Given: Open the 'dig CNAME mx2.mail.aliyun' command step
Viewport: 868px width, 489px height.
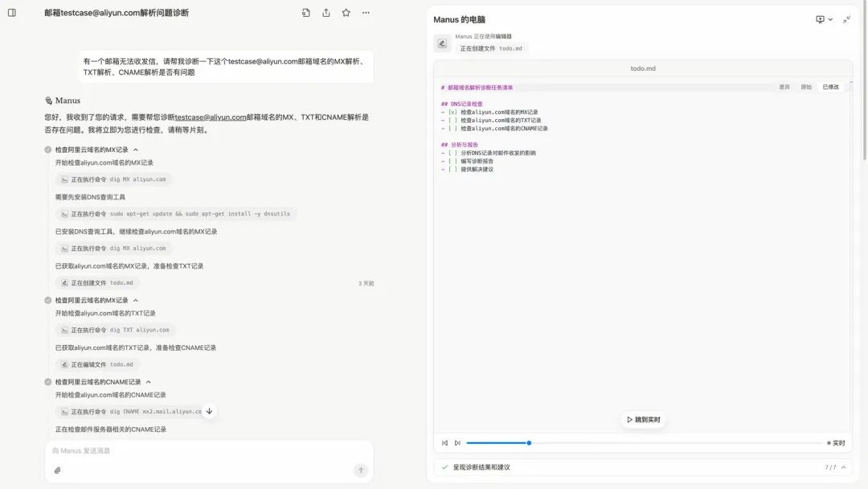Looking at the screenshot, I should click(131, 412).
